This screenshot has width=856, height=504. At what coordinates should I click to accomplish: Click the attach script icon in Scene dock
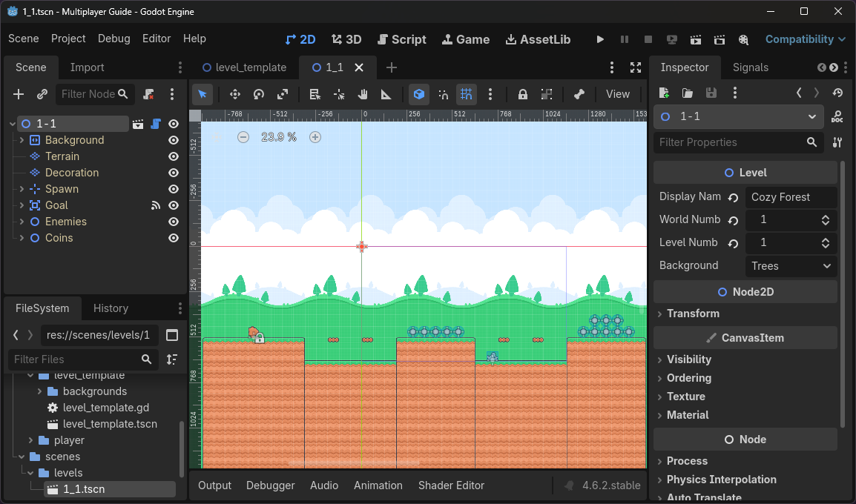[x=148, y=94]
